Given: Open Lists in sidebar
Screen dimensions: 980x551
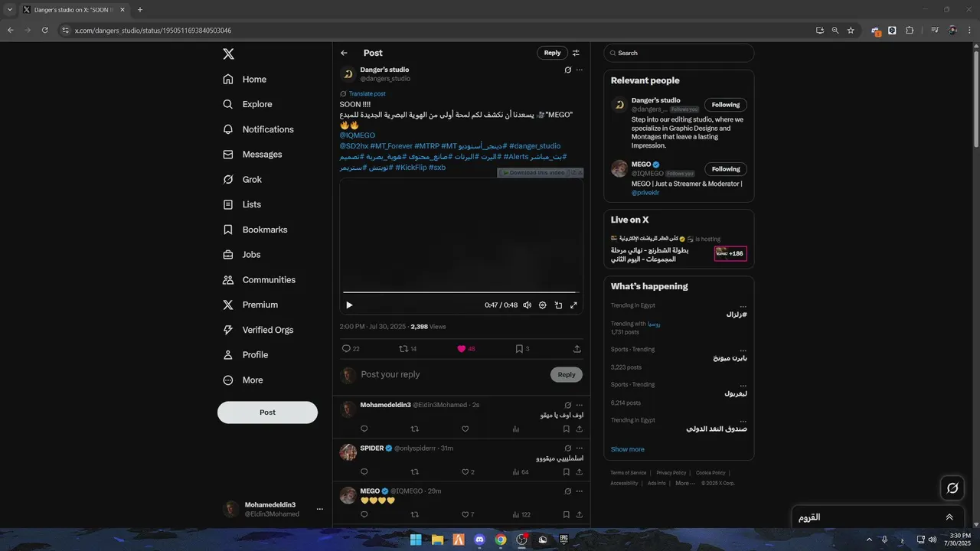Looking at the screenshot, I should (242, 204).
